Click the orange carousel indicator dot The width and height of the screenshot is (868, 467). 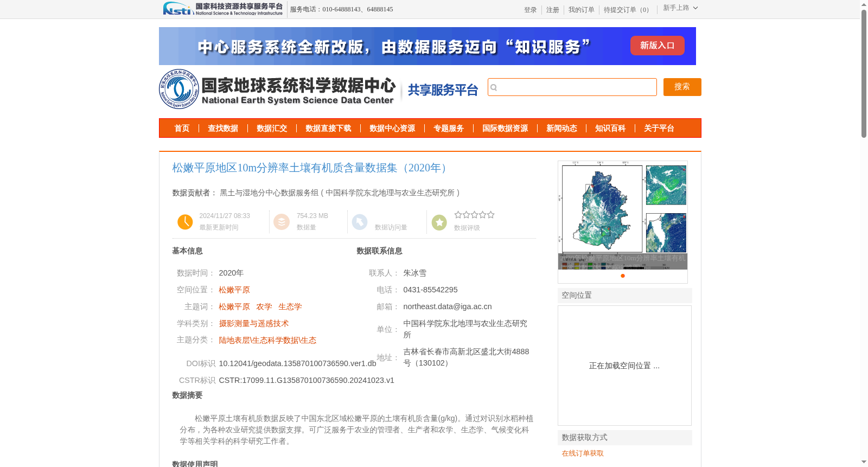pyautogui.click(x=623, y=276)
